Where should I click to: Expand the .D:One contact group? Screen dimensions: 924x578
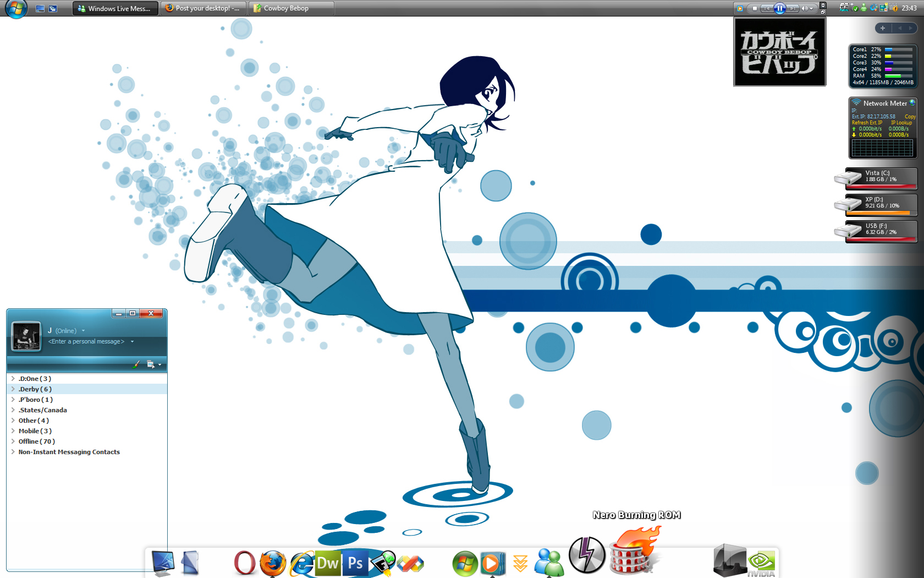pyautogui.click(x=13, y=379)
